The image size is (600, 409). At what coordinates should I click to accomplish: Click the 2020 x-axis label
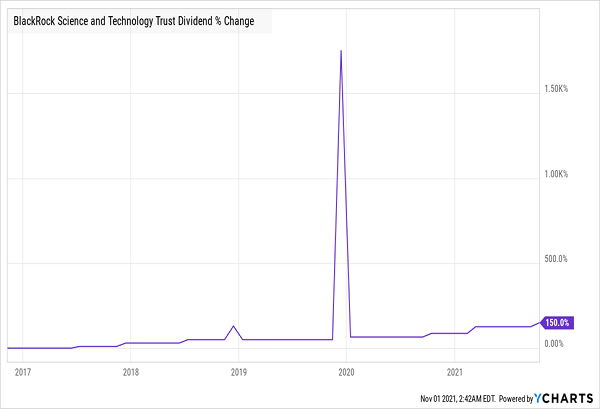(346, 372)
